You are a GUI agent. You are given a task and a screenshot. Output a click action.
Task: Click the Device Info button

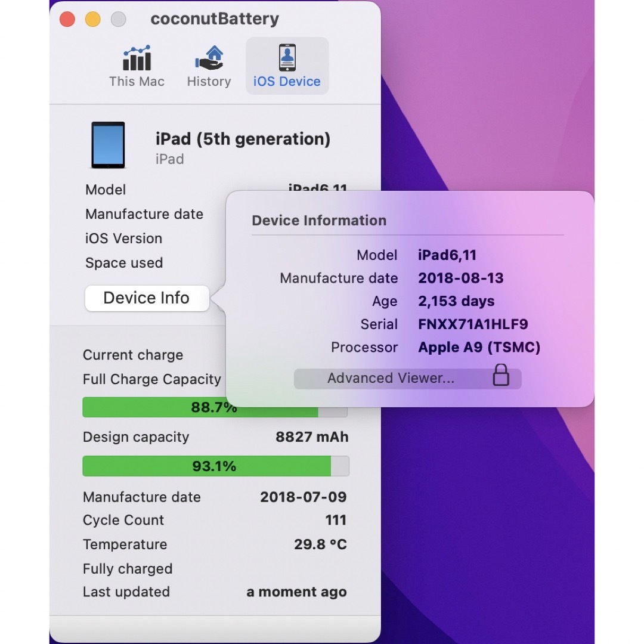[147, 298]
